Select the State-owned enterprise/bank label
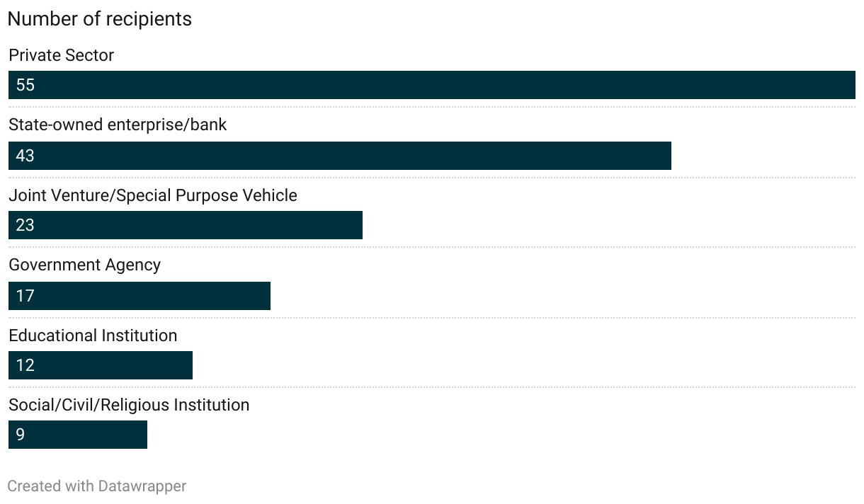 [x=118, y=125]
